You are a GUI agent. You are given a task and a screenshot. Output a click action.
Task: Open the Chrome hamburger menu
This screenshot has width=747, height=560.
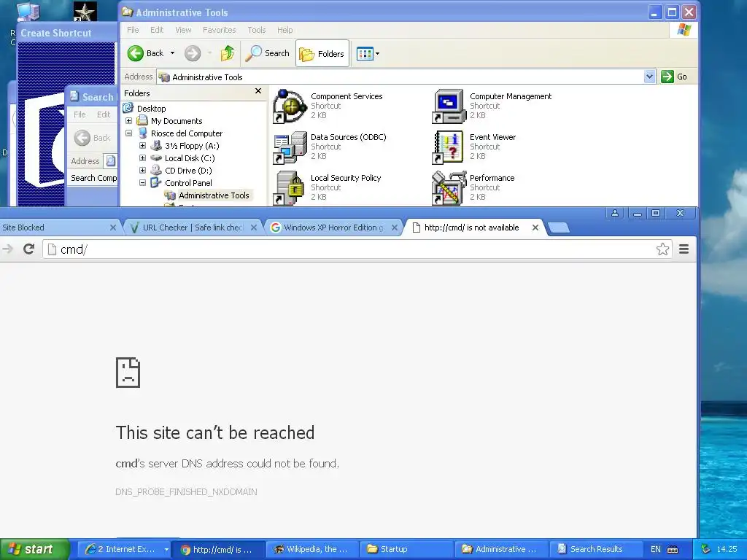[x=684, y=249]
